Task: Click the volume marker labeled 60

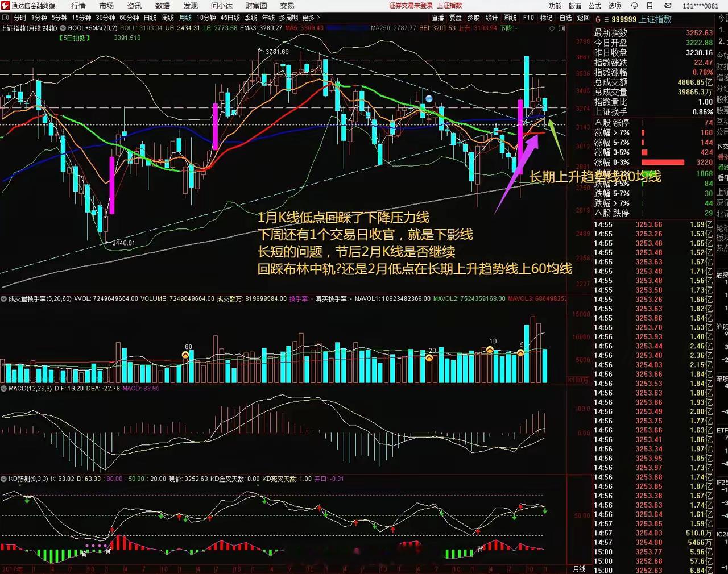Action: point(185,355)
